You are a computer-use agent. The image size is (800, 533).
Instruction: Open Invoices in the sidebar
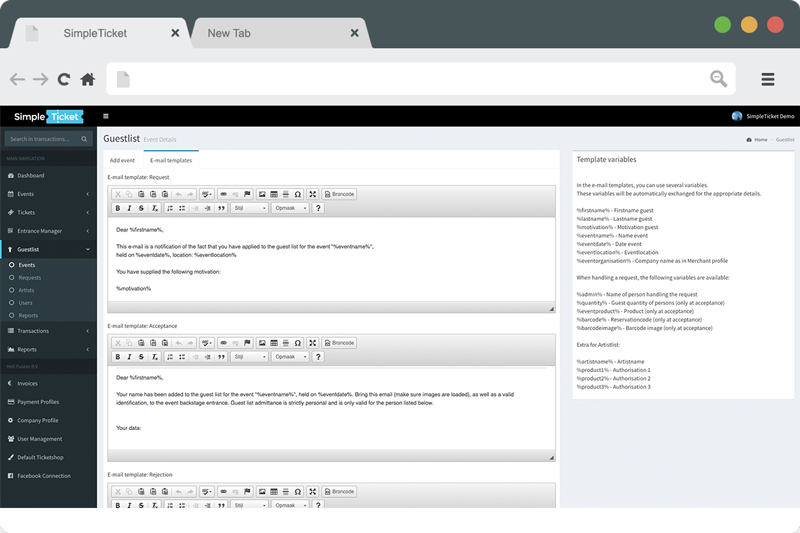tap(48, 384)
